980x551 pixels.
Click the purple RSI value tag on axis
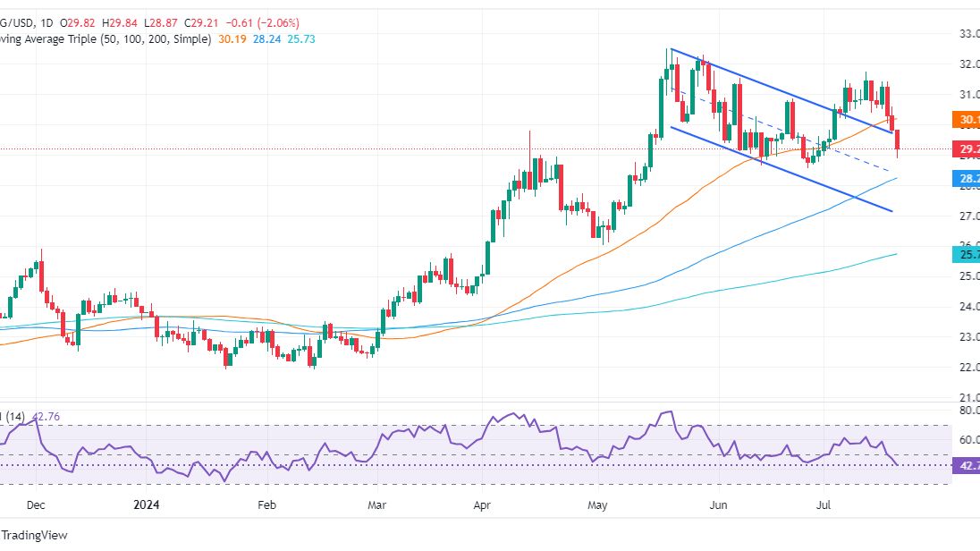(966, 465)
